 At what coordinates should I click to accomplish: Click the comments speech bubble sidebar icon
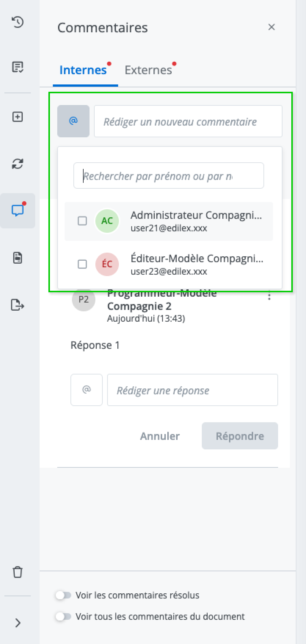click(18, 210)
